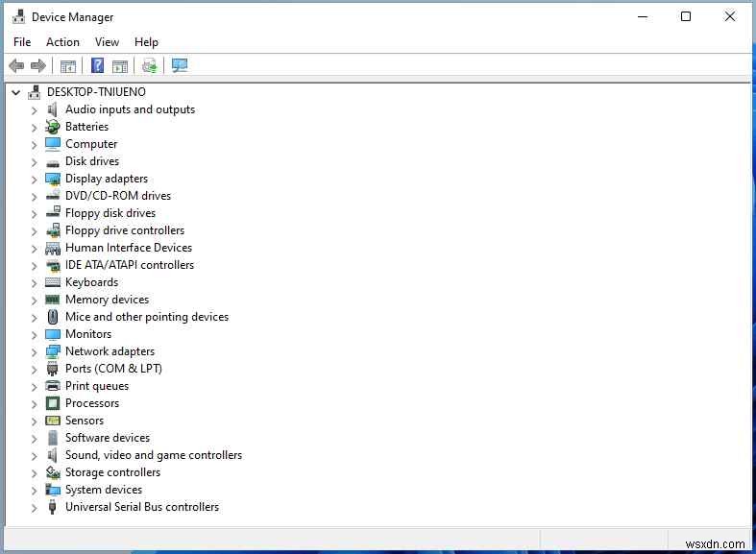Collapse the DESKTOP-TNIUENO root node
This screenshot has width=756, height=554.
[x=16, y=92]
